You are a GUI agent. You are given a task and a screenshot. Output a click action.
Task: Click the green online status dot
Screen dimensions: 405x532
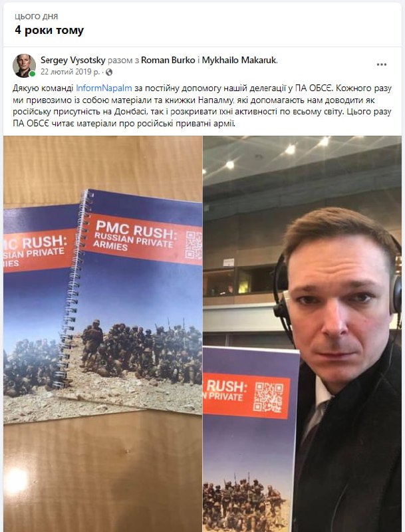[x=32, y=74]
